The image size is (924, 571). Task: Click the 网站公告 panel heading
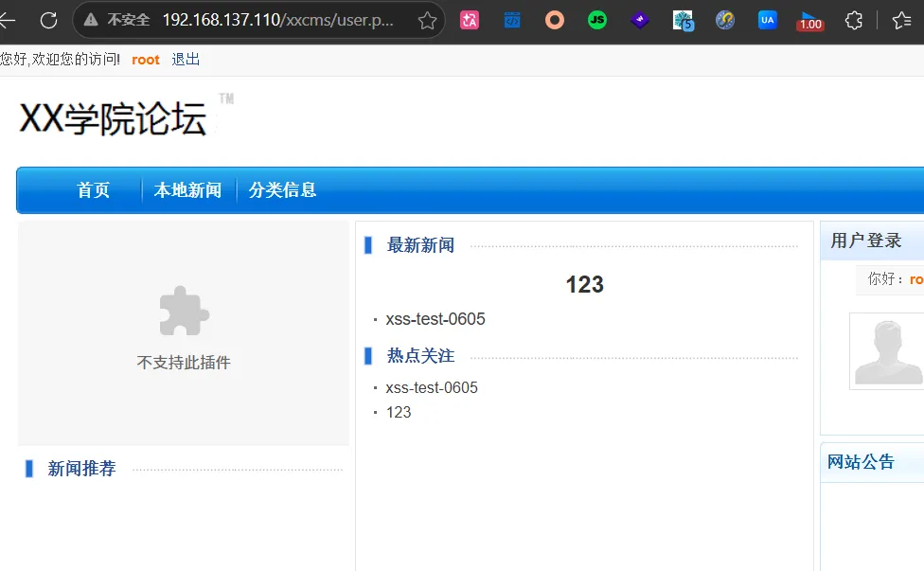(861, 462)
